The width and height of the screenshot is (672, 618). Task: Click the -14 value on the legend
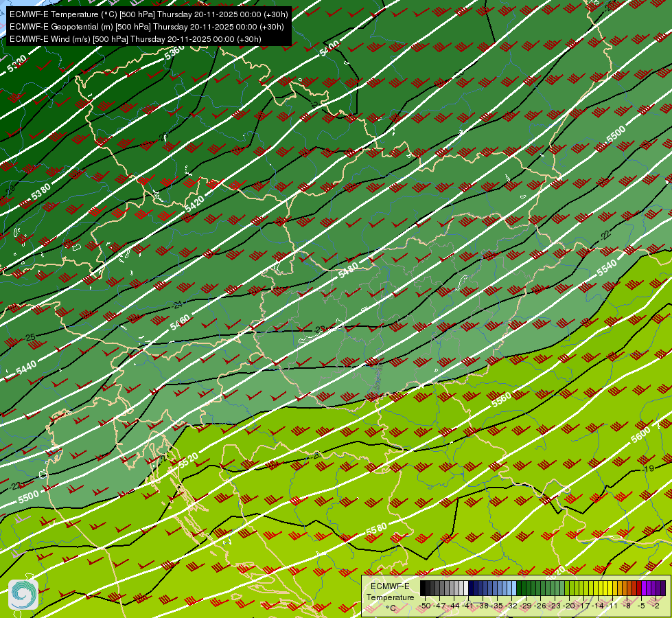pos(599,606)
